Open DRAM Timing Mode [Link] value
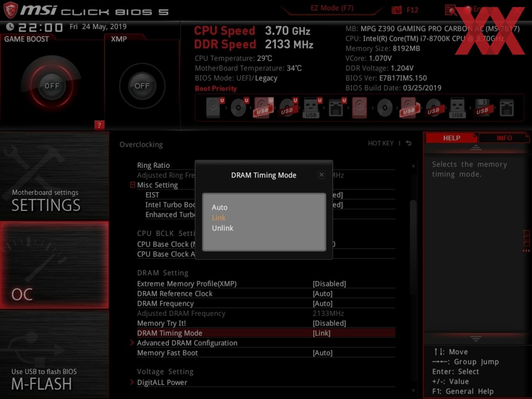This screenshot has height=399, width=532. pos(322,333)
